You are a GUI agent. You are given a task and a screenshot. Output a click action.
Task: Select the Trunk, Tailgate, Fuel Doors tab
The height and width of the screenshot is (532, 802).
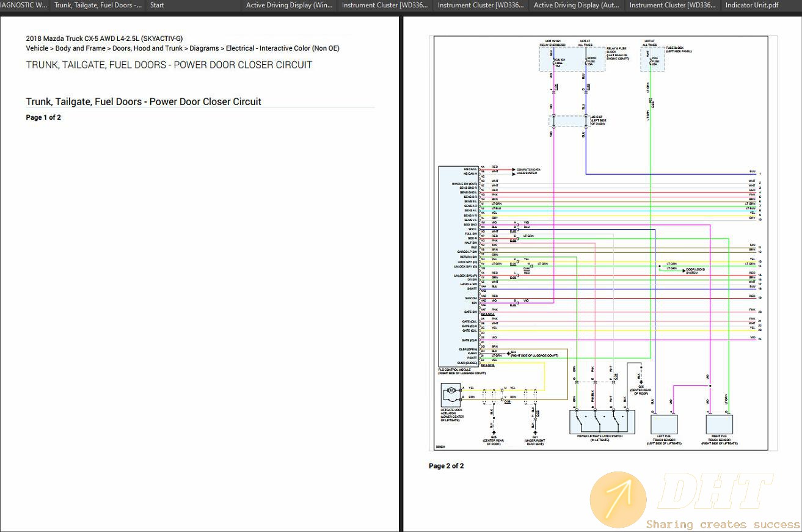[98, 5]
